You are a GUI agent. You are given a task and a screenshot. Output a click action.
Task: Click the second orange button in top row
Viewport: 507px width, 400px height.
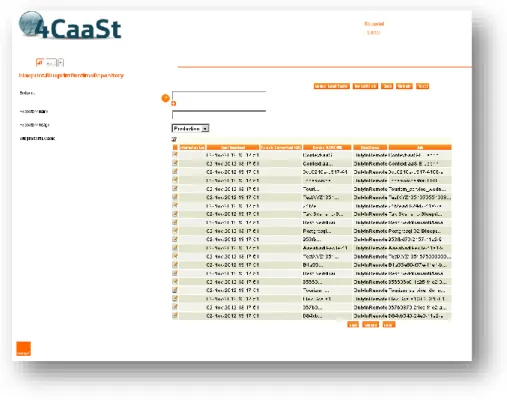click(x=365, y=86)
